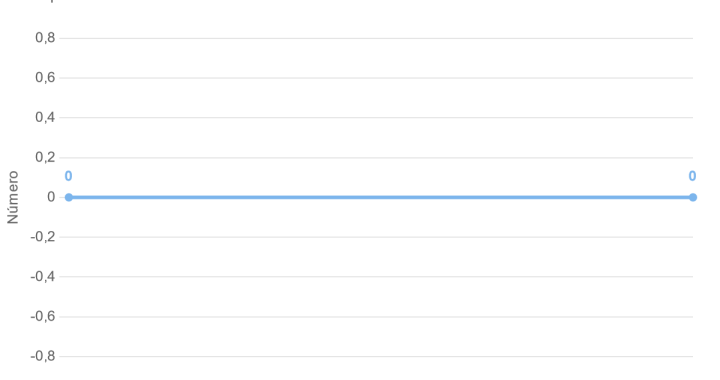
Task: Click the middle of the blue line series
Action: (381, 197)
